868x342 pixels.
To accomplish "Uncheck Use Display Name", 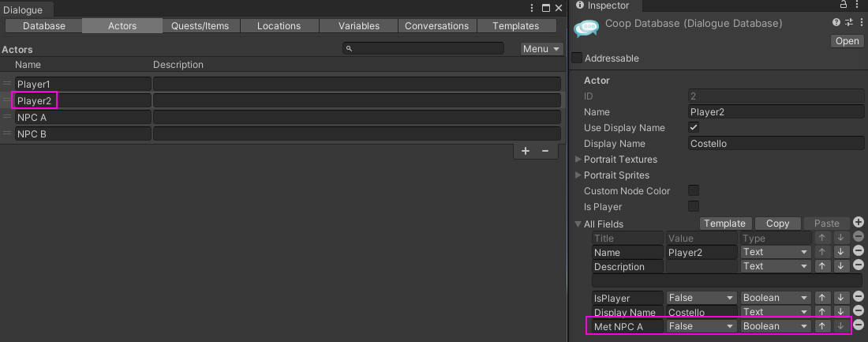I will coord(693,127).
